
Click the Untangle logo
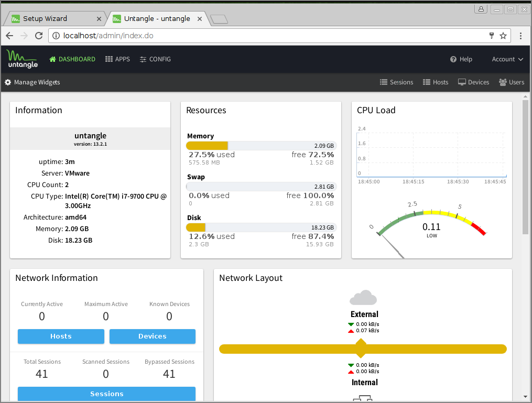pyautogui.click(x=23, y=59)
